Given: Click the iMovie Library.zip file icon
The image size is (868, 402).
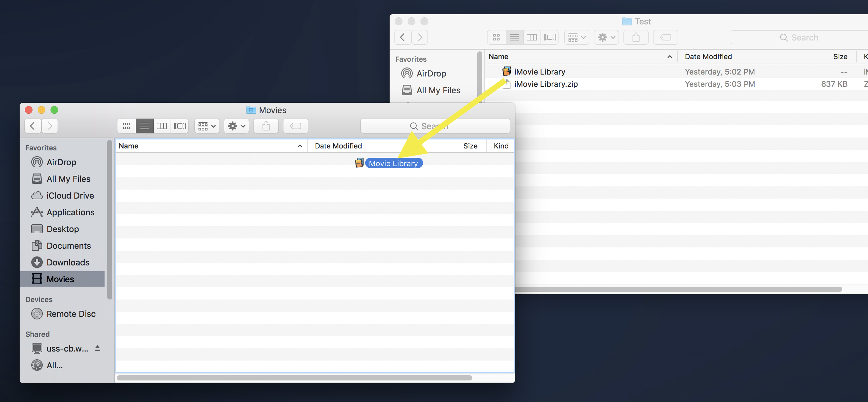Looking at the screenshot, I should point(505,84).
